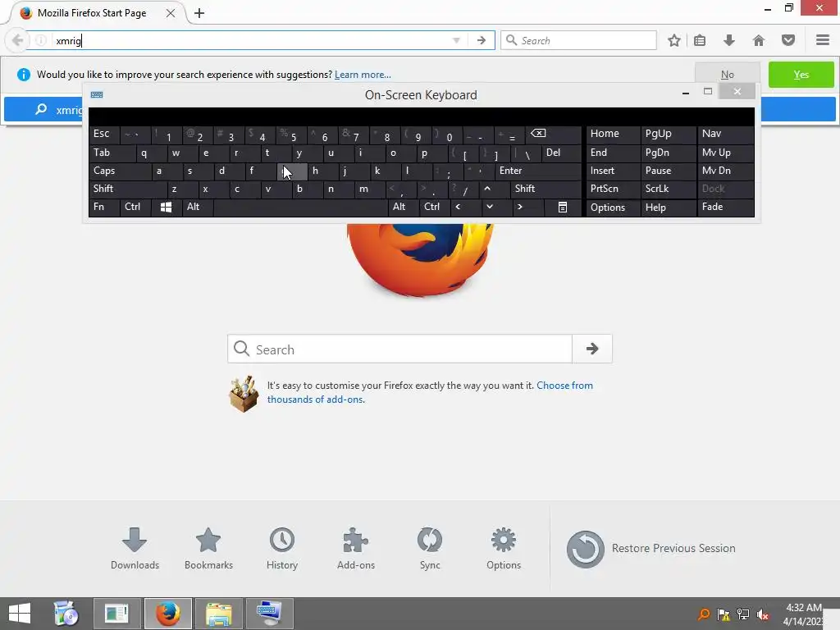Toggle ScrLk key on On-Screen Keyboard
The image size is (840, 630).
click(668, 189)
